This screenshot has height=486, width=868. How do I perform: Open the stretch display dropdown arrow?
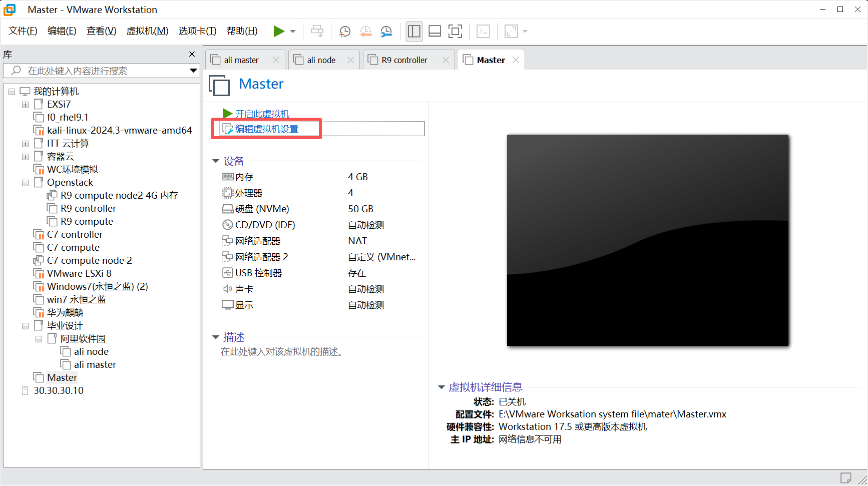[525, 31]
